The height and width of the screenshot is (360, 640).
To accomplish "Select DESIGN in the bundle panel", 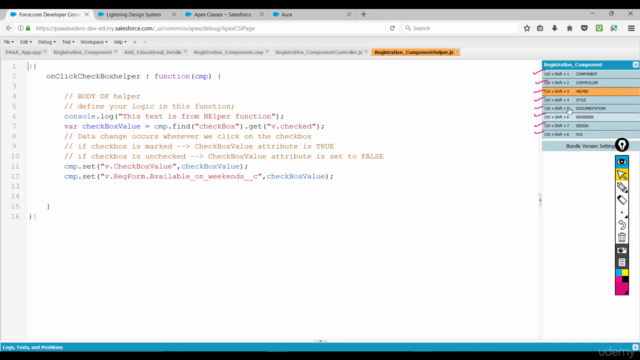I will [591, 126].
